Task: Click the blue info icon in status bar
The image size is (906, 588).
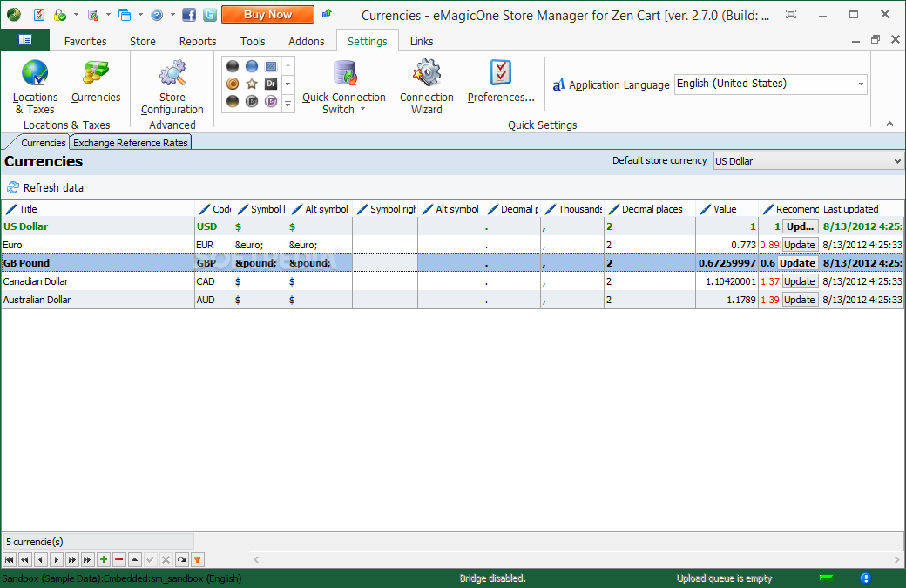Action: click(865, 578)
